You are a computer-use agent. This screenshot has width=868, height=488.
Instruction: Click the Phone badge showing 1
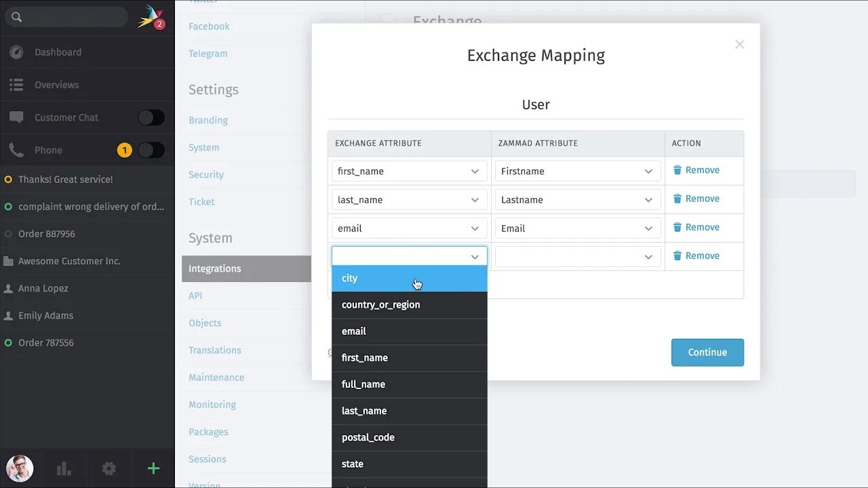[x=124, y=150]
